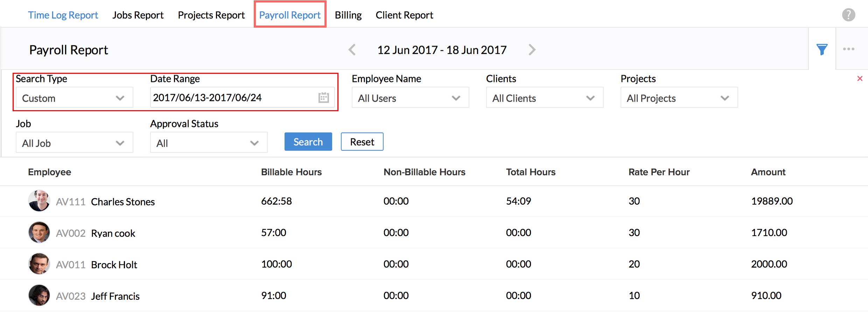This screenshot has width=868, height=312.
Task: Expand the Clients dropdown
Action: click(x=544, y=98)
